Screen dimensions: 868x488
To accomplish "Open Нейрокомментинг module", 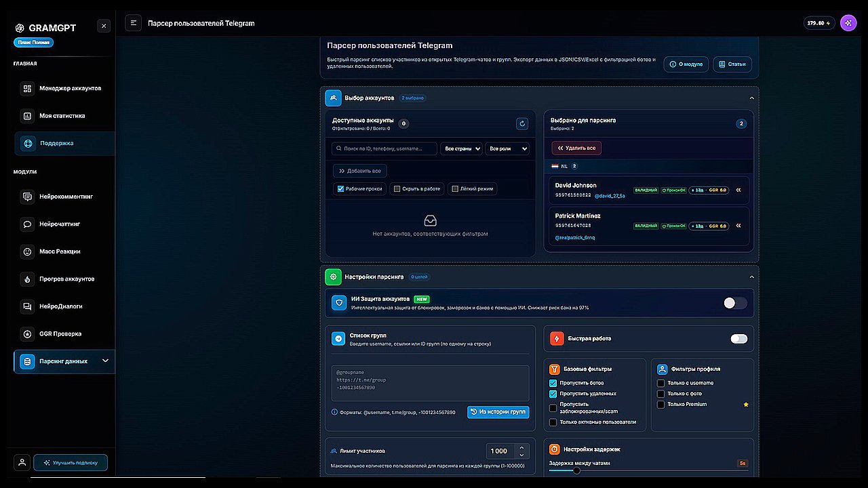I will point(64,197).
